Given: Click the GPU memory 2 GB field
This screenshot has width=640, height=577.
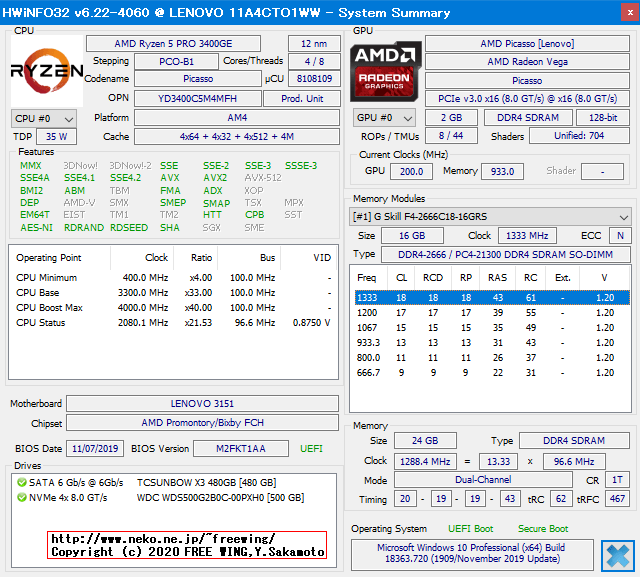Looking at the screenshot, I should click(451, 118).
